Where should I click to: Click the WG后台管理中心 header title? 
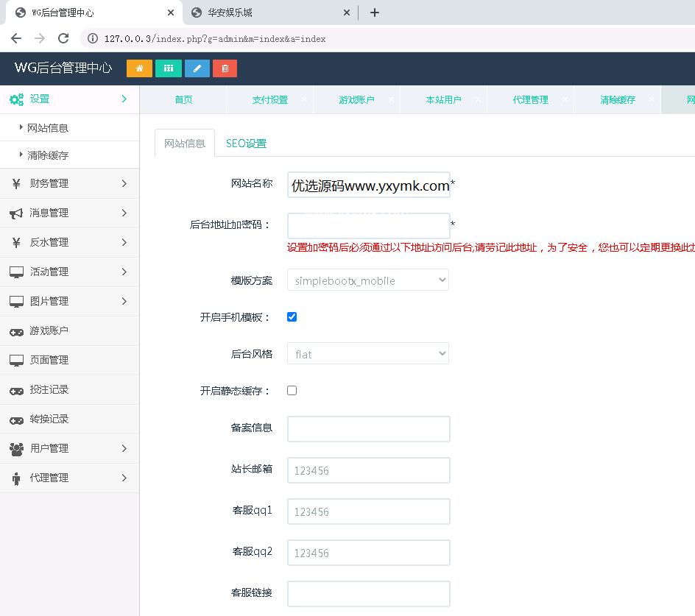pos(63,68)
